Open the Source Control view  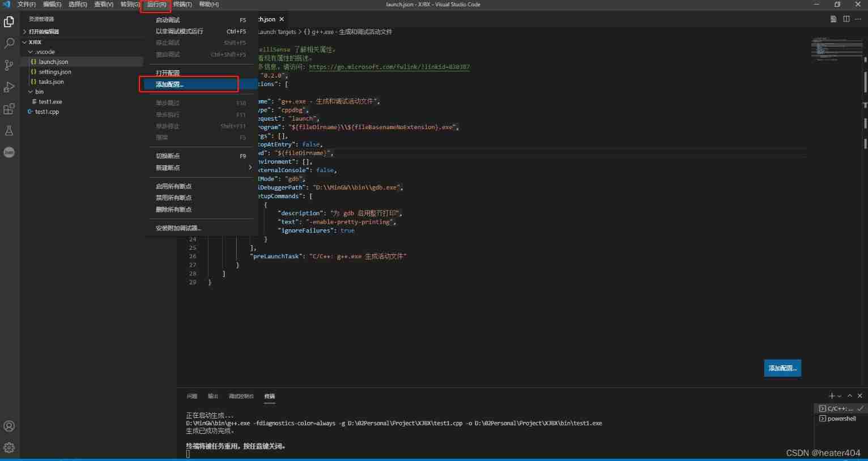pos(9,65)
